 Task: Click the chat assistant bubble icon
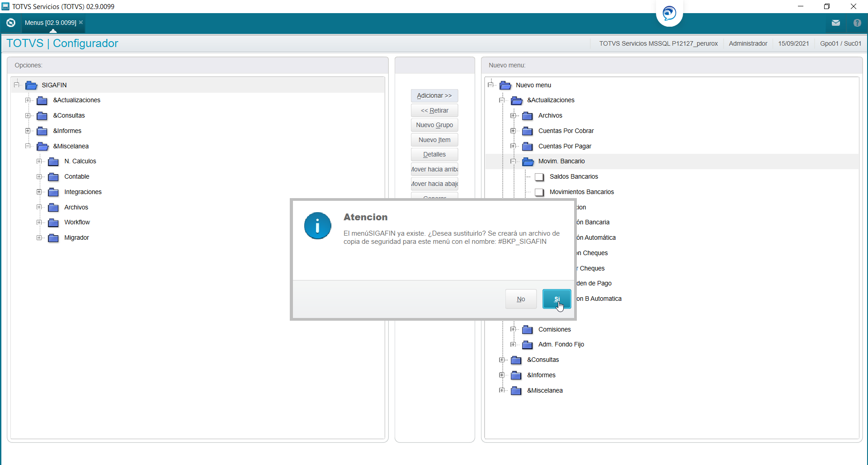pos(669,13)
